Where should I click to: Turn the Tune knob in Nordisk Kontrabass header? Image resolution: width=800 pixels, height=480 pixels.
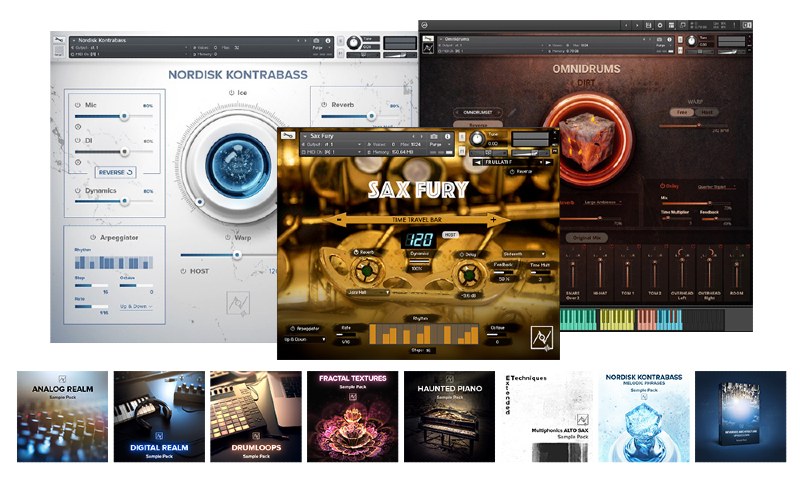pyautogui.click(x=354, y=43)
